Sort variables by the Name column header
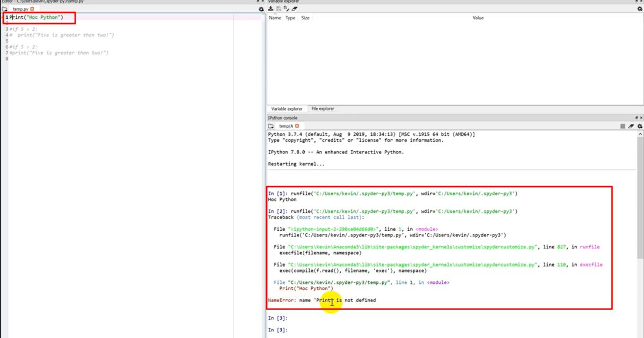Screen dimensions: 644x338 (275, 18)
